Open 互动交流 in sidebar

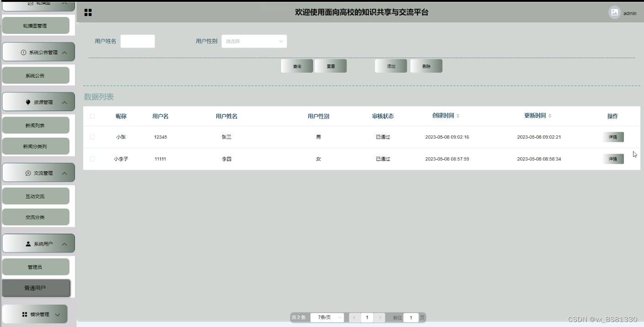pos(36,196)
